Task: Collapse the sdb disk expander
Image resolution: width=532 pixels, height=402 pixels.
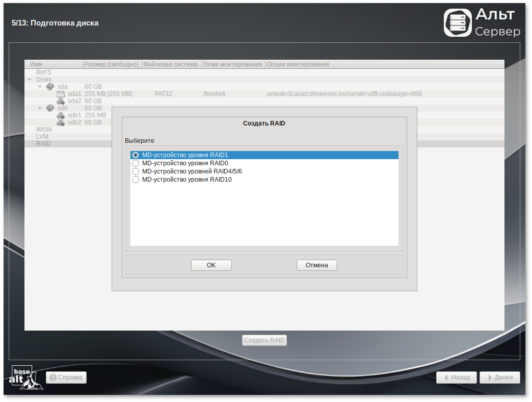Action: click(40, 108)
